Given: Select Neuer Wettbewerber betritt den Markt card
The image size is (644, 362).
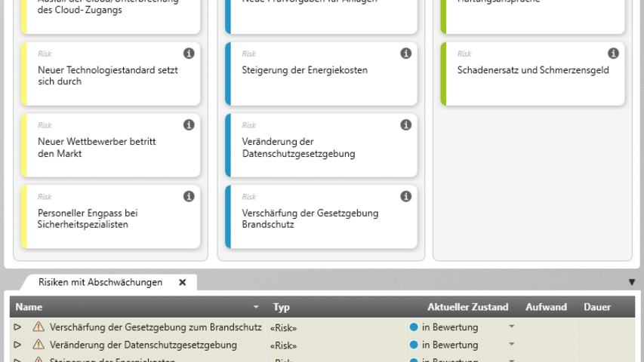Looking at the screenshot, I should [x=106, y=147].
